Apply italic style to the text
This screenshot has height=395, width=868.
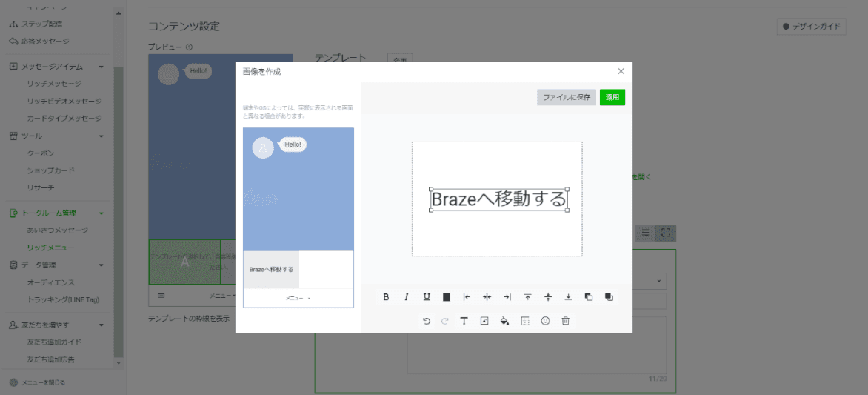tap(407, 297)
